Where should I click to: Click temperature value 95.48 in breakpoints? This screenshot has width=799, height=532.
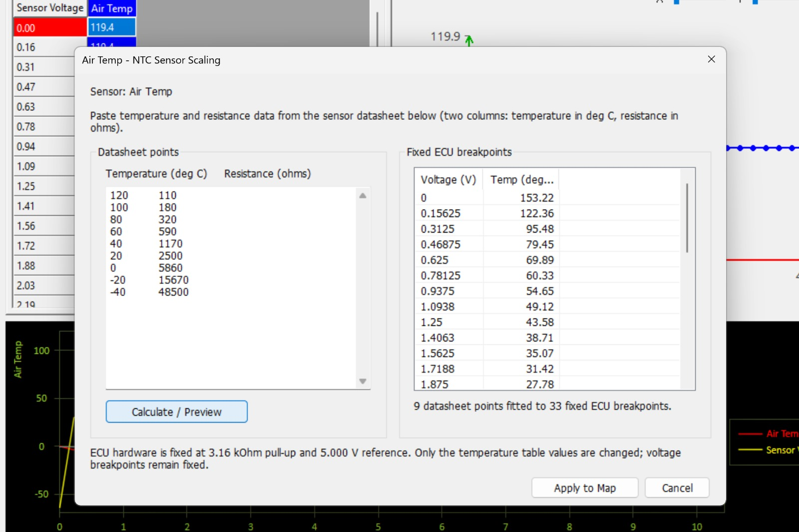[540, 229]
